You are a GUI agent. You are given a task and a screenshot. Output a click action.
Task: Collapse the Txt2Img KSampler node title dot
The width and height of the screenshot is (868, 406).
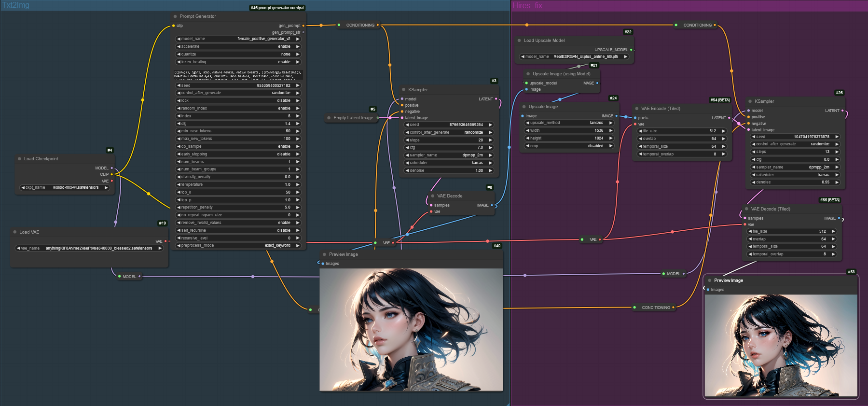(404, 90)
